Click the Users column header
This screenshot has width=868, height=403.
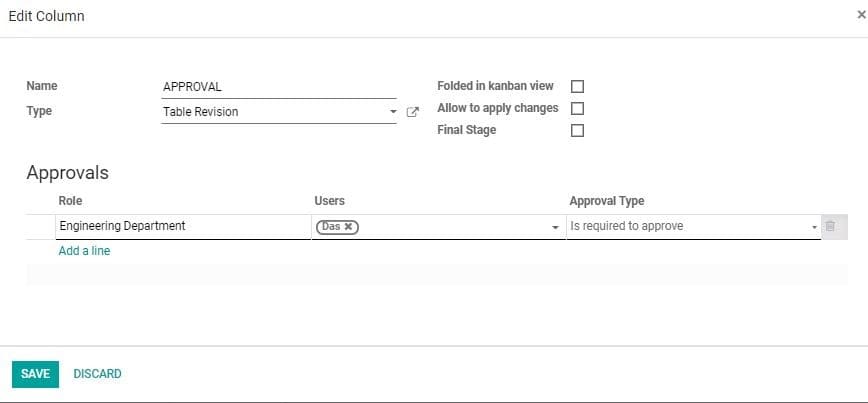pos(329,201)
